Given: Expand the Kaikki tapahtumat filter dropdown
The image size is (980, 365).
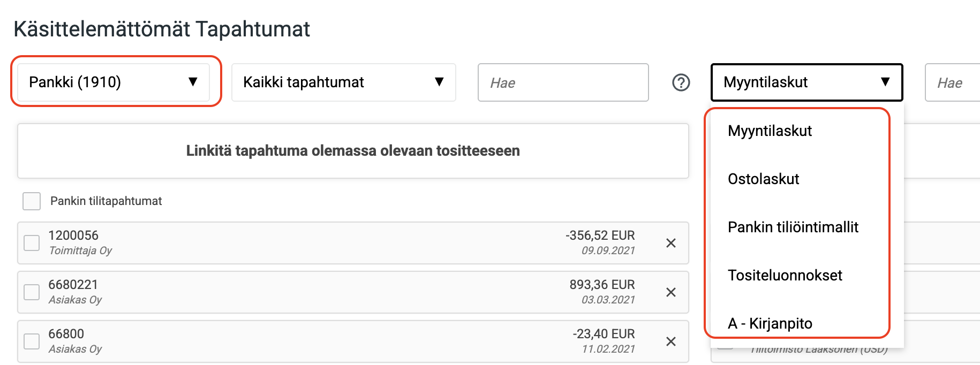Looking at the screenshot, I should coord(343,82).
